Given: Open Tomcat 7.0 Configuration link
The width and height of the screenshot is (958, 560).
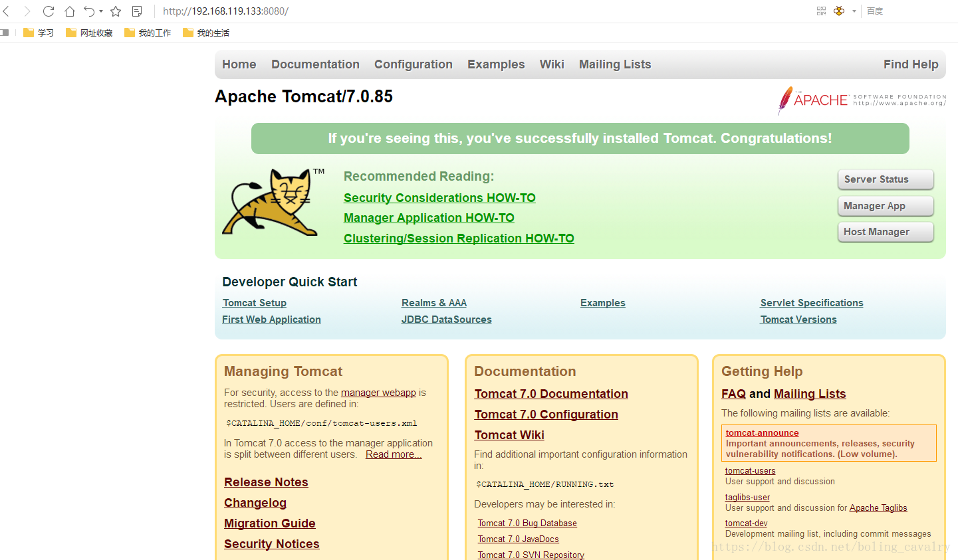Looking at the screenshot, I should tap(546, 415).
